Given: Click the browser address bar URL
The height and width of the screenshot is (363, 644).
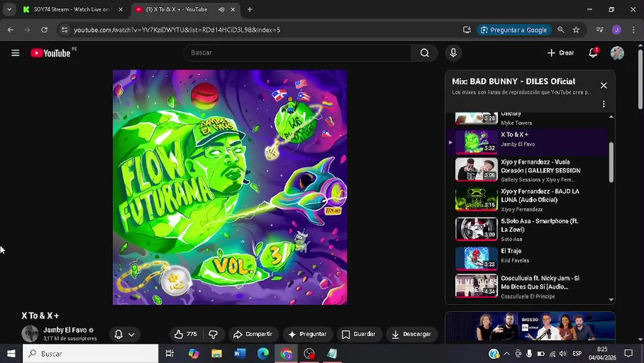Looking at the screenshot, I should 177,30.
